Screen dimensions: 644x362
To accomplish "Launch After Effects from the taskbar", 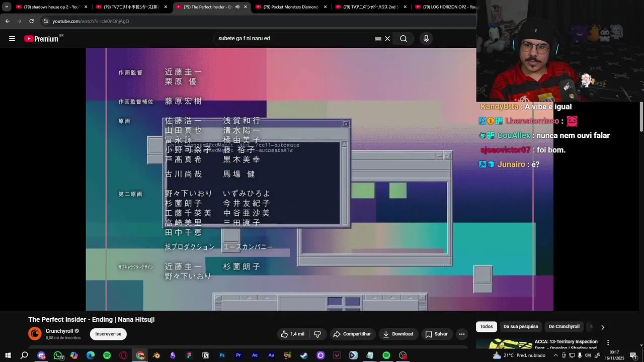I will click(x=255, y=355).
